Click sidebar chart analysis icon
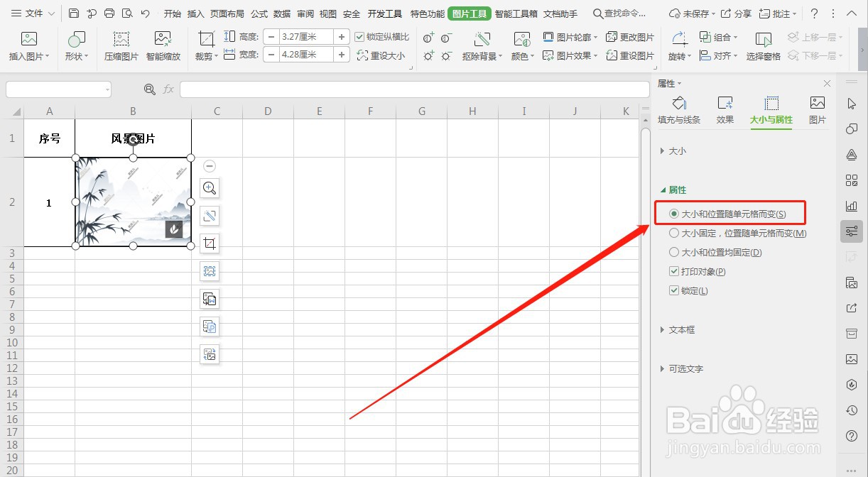 point(852,206)
